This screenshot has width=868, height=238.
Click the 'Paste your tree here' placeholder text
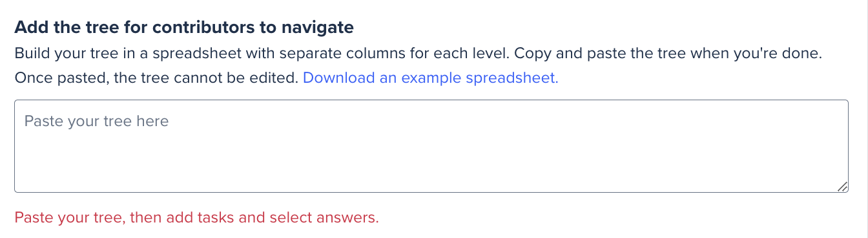(96, 121)
